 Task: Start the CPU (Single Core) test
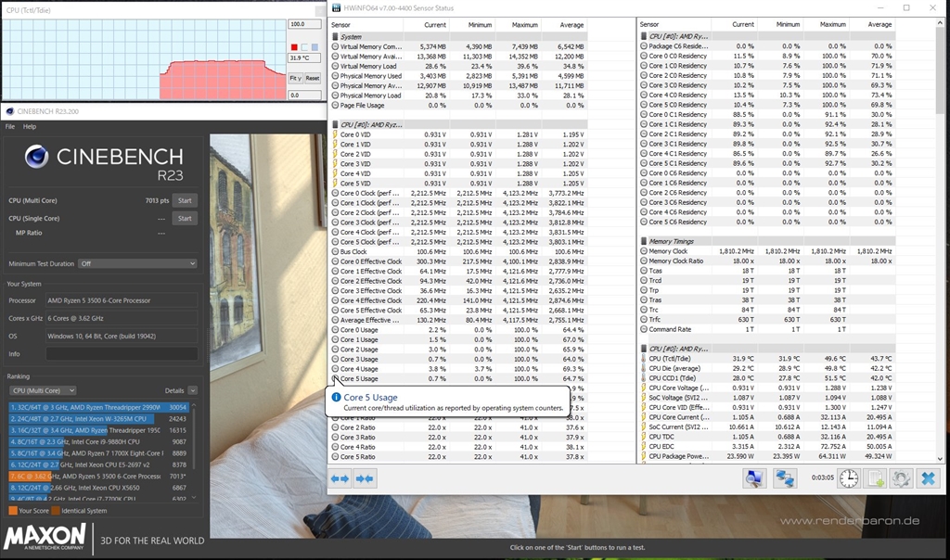185,219
